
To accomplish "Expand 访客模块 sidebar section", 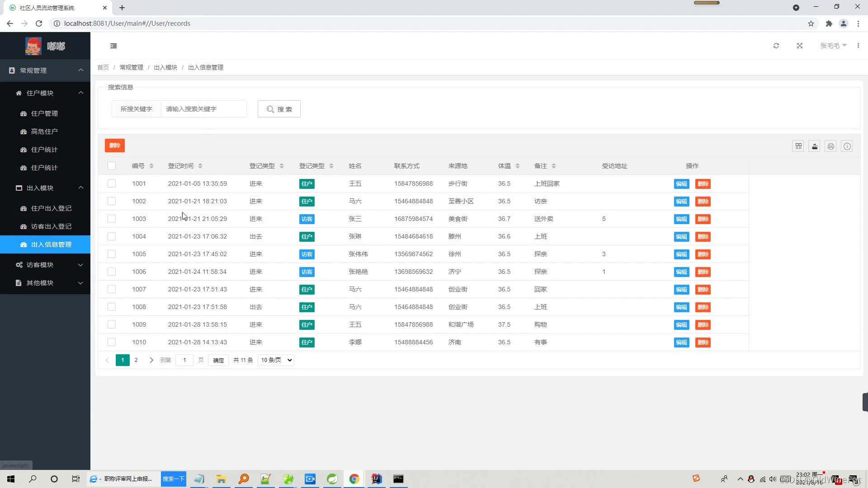I will (x=45, y=264).
